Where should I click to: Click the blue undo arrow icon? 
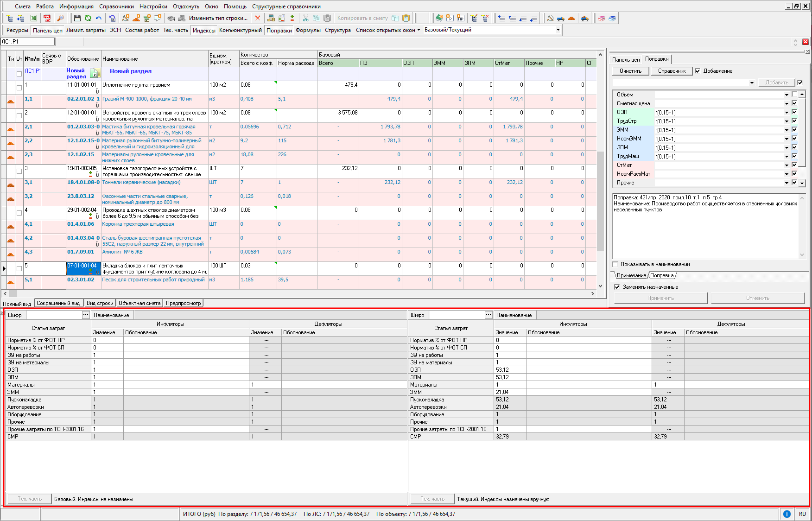coord(99,18)
